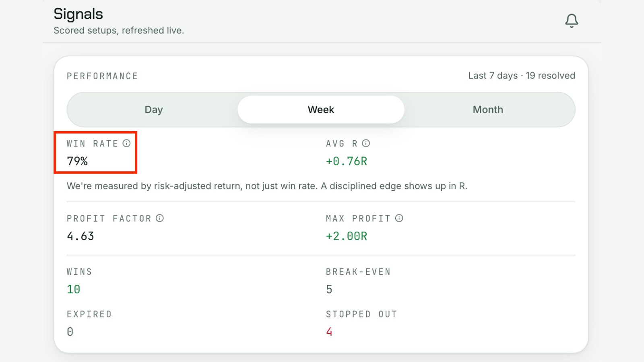
Task: Click the Break-even count of 5
Action: tap(329, 289)
